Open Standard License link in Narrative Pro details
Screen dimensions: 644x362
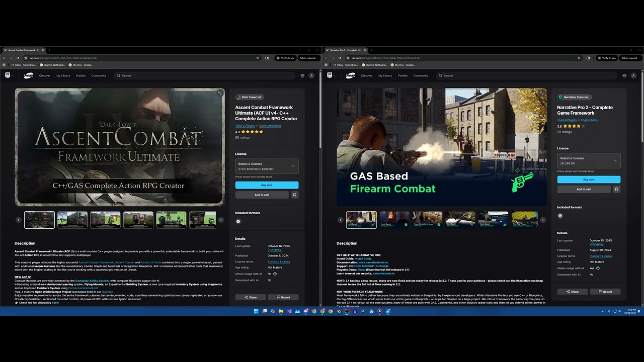coord(601,256)
